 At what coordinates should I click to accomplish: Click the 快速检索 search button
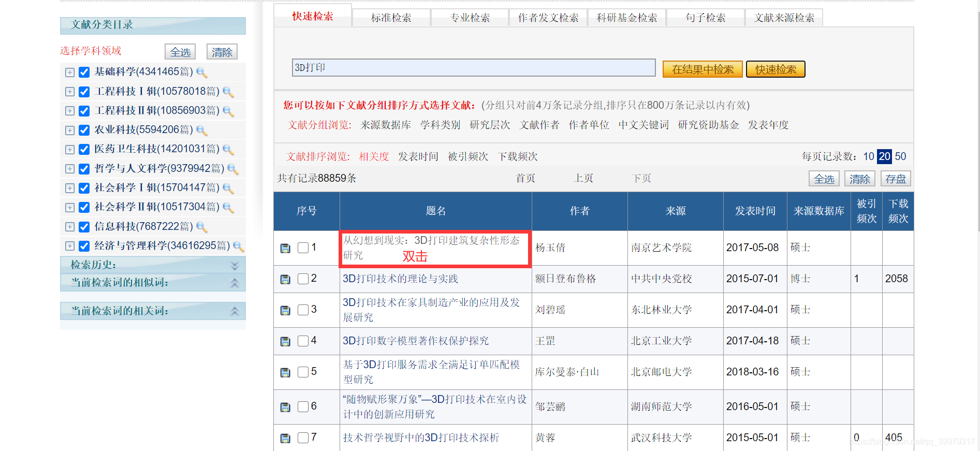(776, 69)
